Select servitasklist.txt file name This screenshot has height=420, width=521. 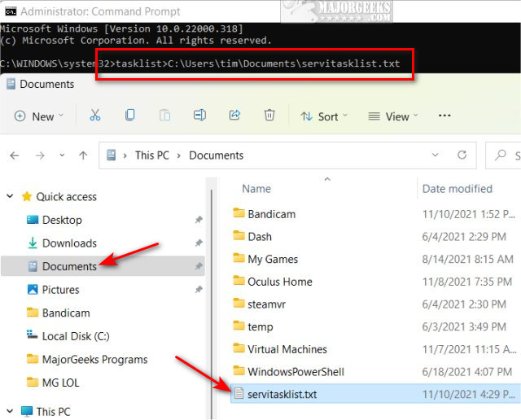[282, 394]
